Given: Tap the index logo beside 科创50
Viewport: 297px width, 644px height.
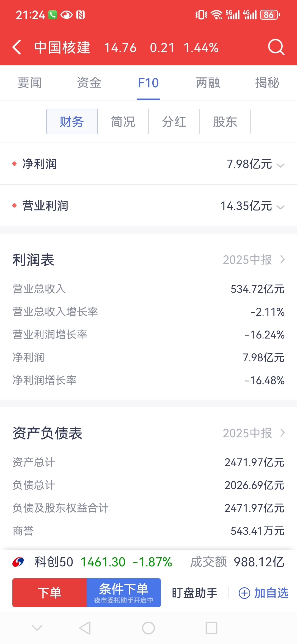Looking at the screenshot, I should 18,562.
